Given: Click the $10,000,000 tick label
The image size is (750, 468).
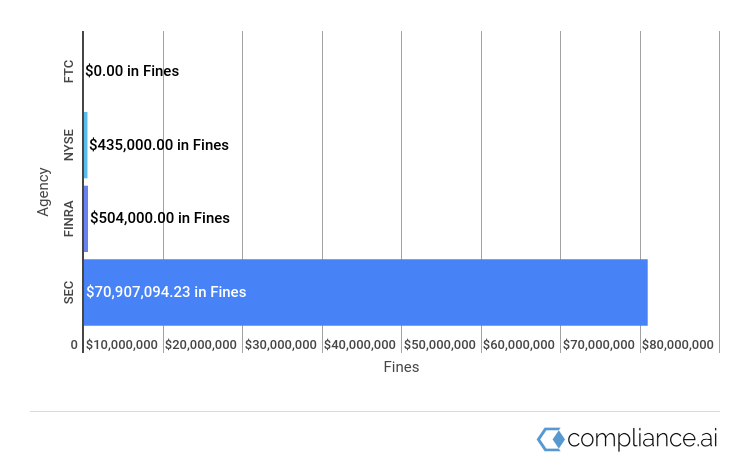Looking at the screenshot, I should (121, 345).
